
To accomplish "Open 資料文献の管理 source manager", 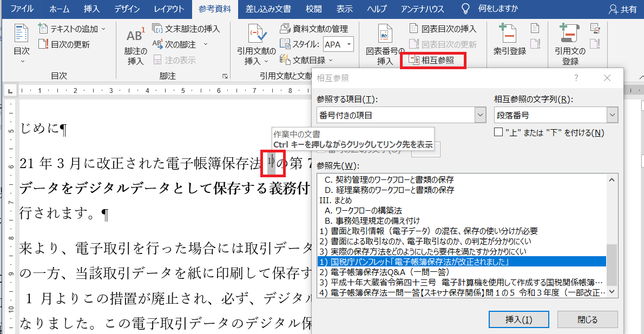I will (x=311, y=29).
